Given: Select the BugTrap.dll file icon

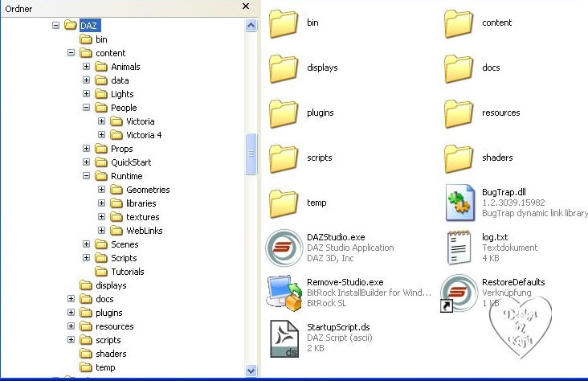Looking at the screenshot, I should pos(459,203).
